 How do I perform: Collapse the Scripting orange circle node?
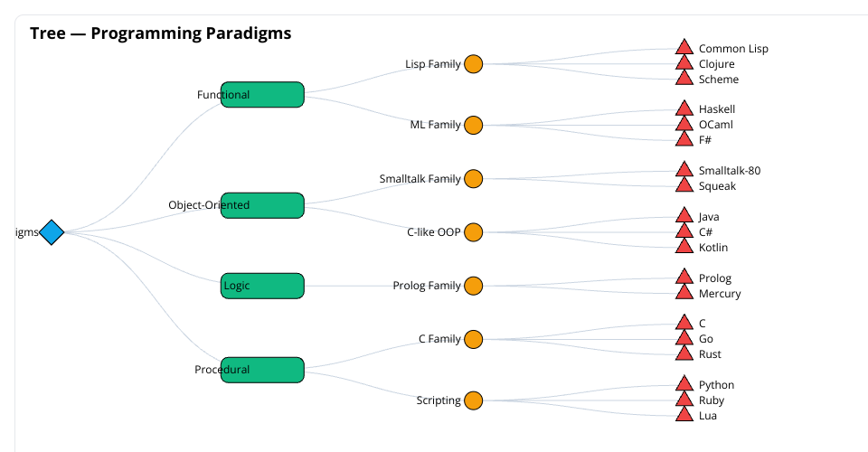pyautogui.click(x=473, y=400)
